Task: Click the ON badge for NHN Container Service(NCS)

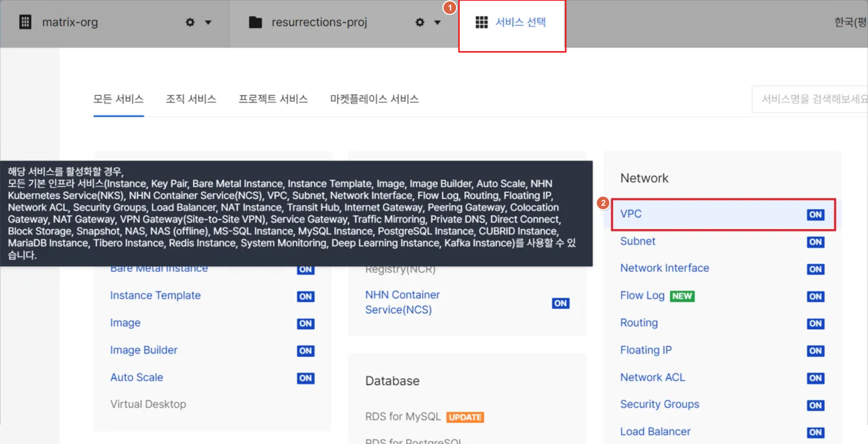Action: point(560,303)
